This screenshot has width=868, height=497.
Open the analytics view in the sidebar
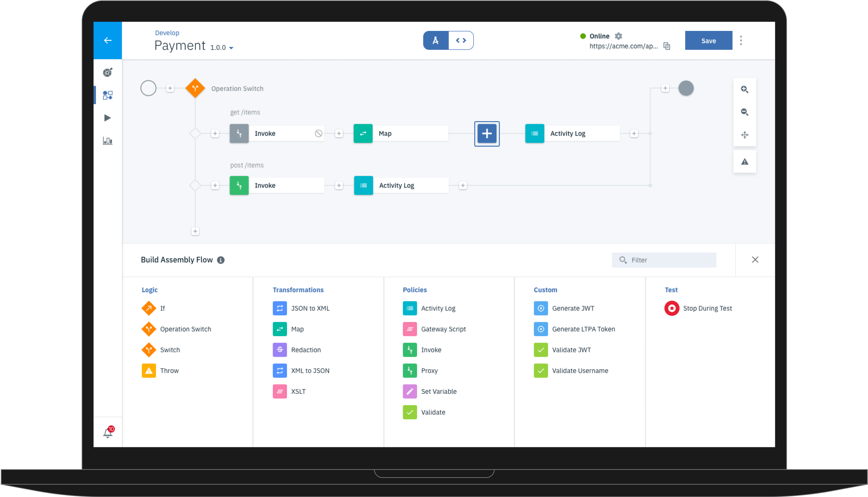pos(107,140)
